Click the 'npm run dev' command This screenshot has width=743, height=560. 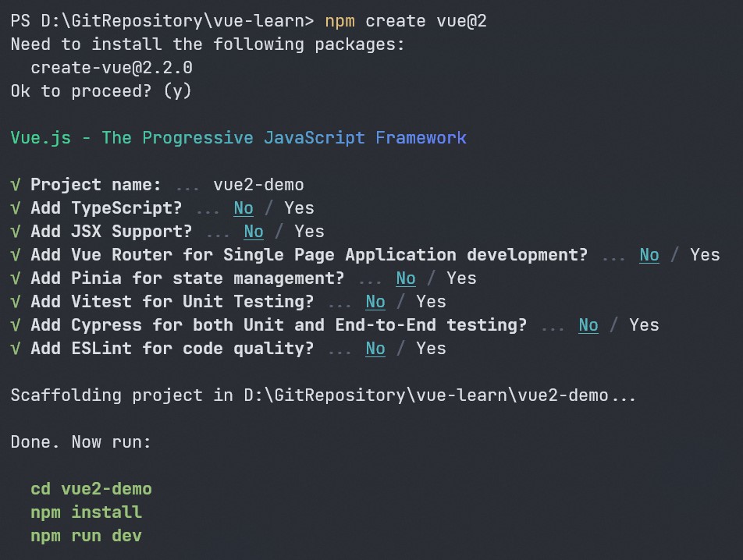click(x=86, y=536)
